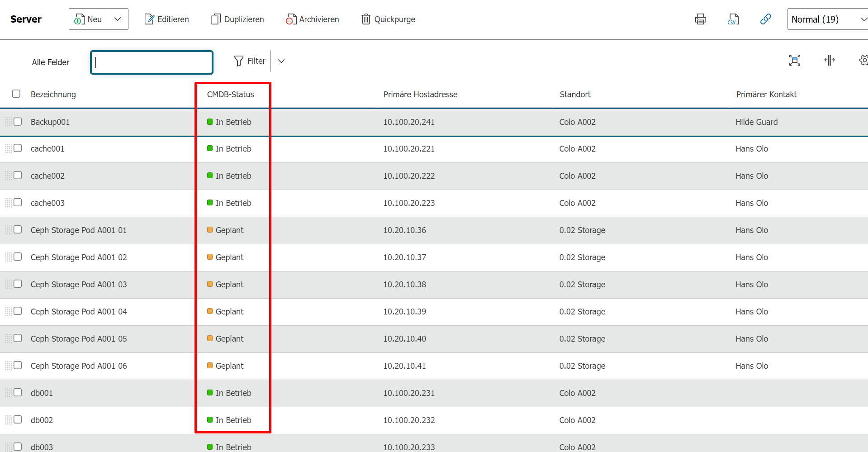Toggle the select-all checkbox in the header
Screen dimensions: 868x452
pos(16,94)
